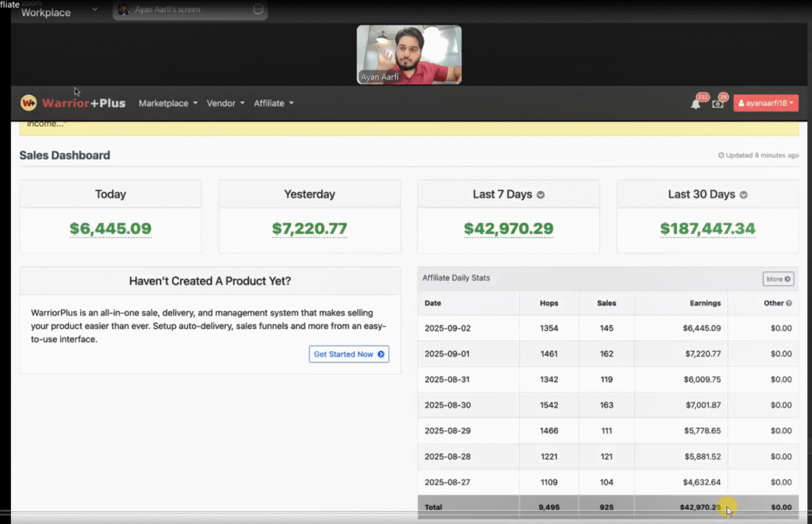Click the help icon beside Other column

pos(788,304)
